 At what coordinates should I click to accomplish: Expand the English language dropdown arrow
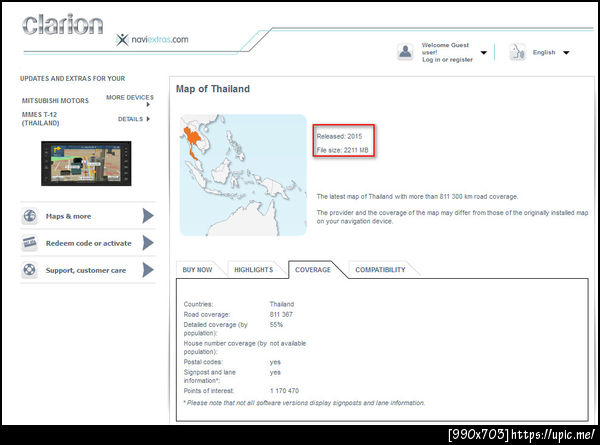(566, 53)
